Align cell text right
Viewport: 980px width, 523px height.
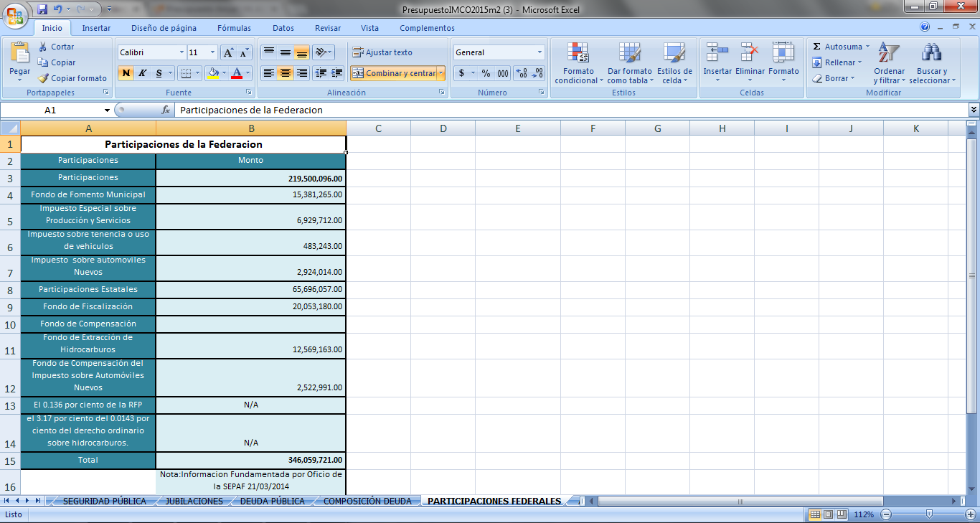pos(301,72)
